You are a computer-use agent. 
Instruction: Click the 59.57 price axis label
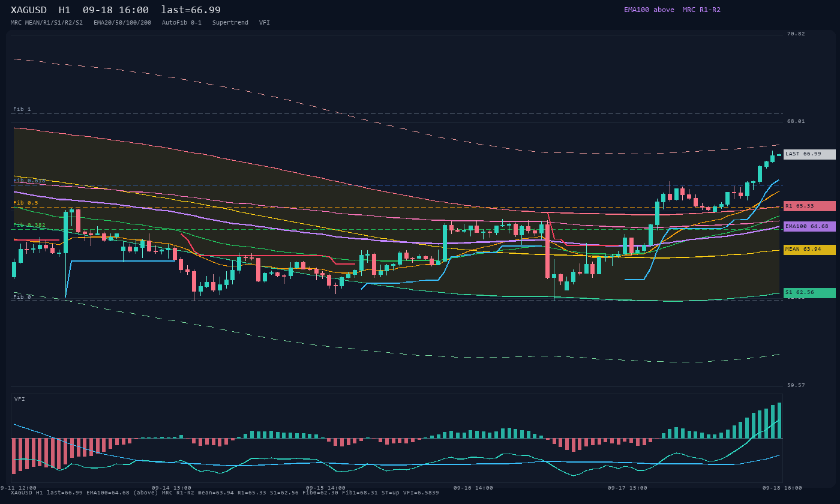coord(796,385)
